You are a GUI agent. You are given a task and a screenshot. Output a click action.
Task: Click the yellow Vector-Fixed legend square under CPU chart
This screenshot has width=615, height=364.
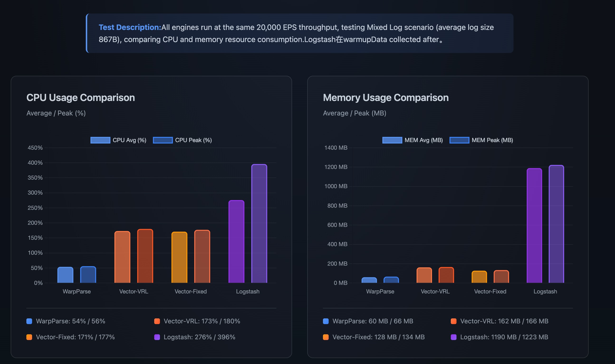click(x=29, y=337)
